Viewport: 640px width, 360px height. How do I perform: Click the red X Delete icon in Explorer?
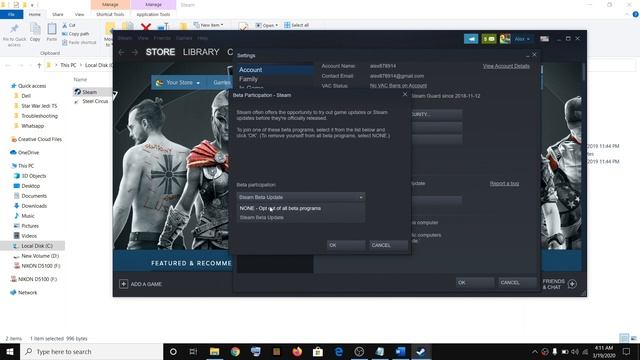(x=146, y=28)
